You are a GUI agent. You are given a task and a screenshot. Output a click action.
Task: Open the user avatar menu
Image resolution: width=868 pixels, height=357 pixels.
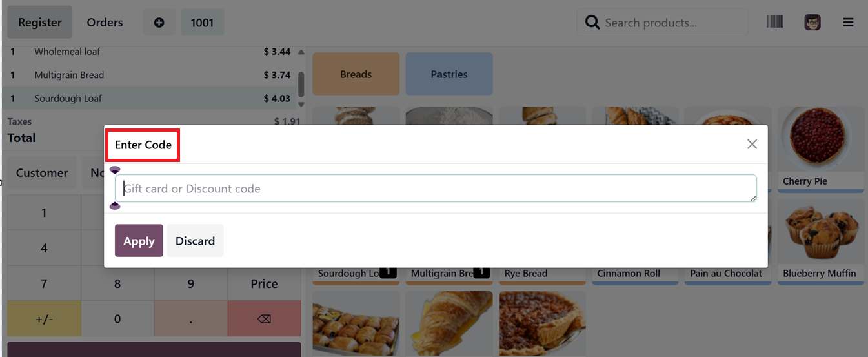point(812,23)
